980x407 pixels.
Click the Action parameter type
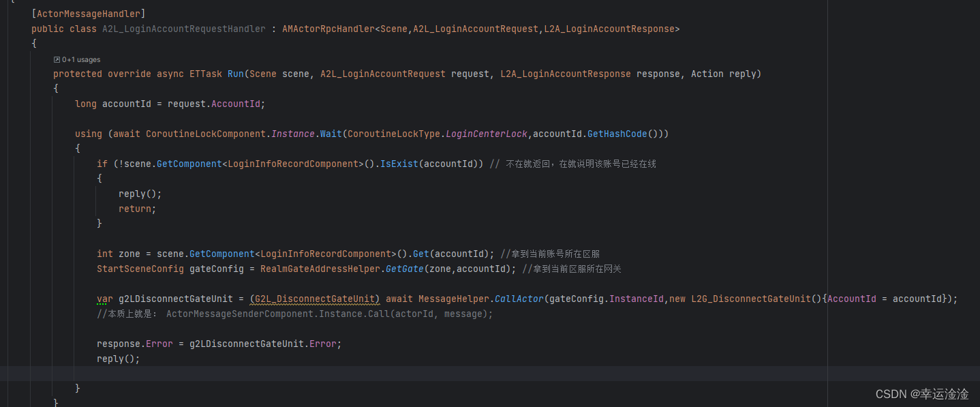[707, 74]
